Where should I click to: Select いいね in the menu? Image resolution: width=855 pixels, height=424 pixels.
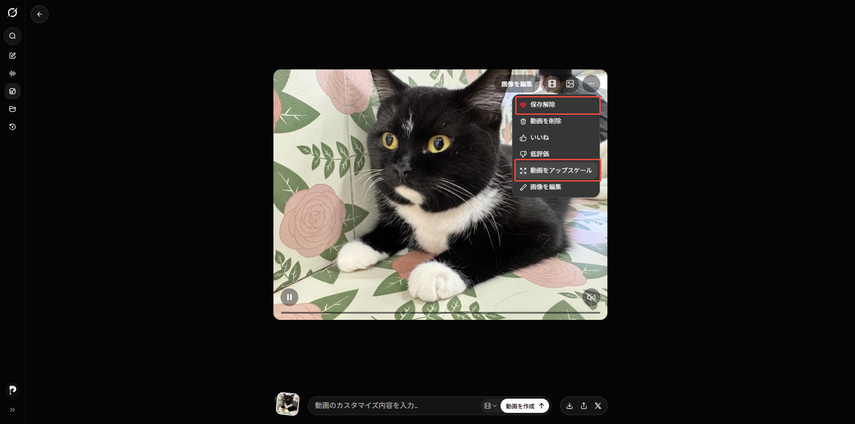click(557, 138)
